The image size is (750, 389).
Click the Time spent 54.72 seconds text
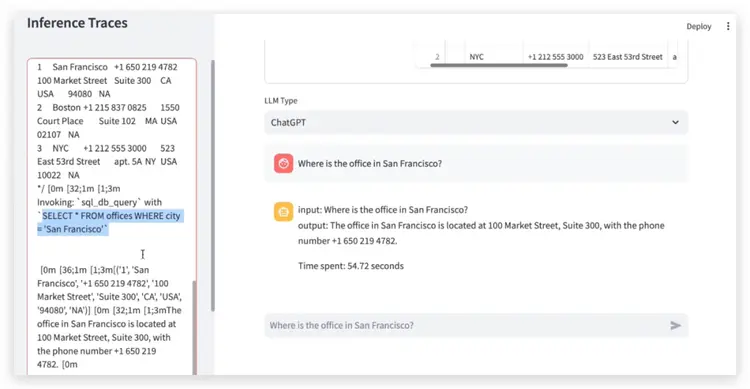click(x=351, y=266)
